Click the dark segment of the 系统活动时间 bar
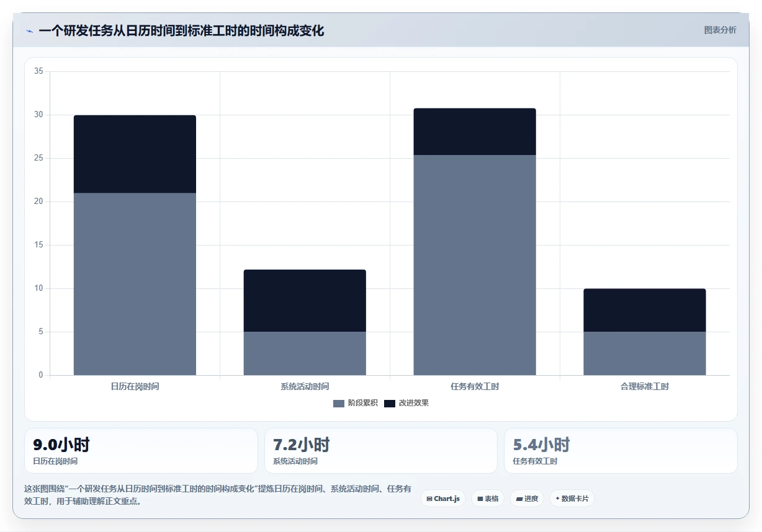 [x=305, y=301]
